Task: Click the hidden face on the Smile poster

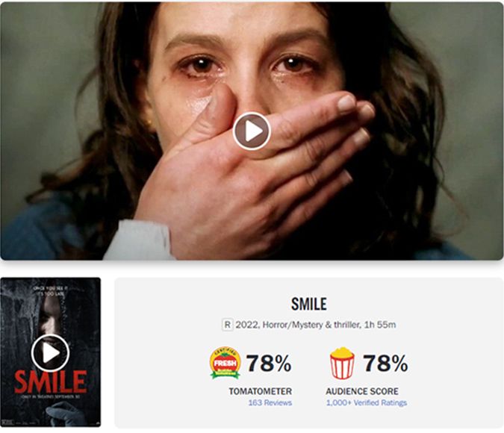Action: click(52, 318)
